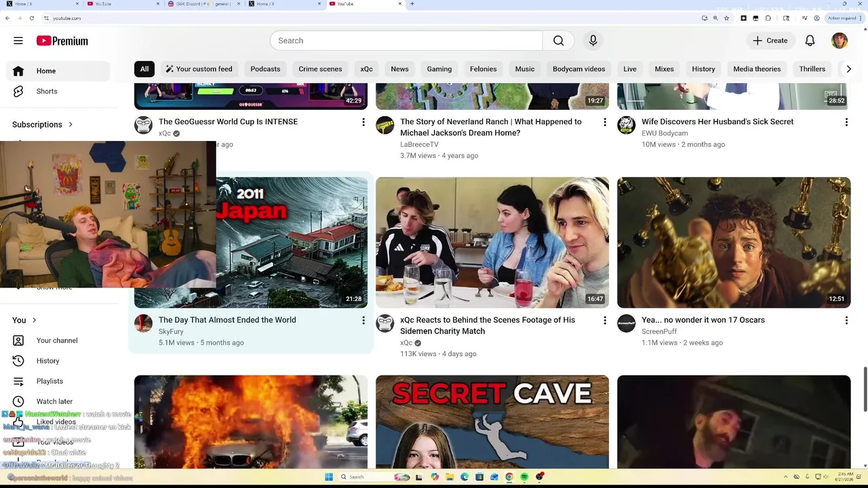Open options for Neverland Ranch video
Image resolution: width=868 pixels, height=488 pixels.
point(604,122)
